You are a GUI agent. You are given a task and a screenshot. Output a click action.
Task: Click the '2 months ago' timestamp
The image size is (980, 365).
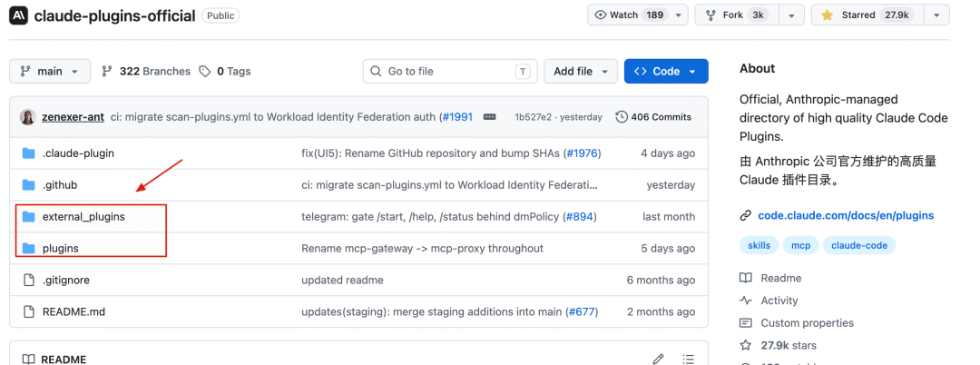(x=661, y=311)
